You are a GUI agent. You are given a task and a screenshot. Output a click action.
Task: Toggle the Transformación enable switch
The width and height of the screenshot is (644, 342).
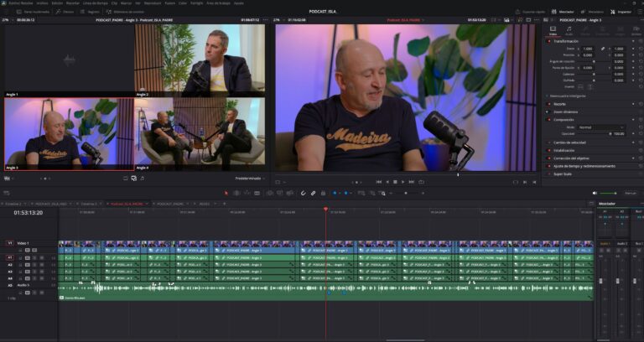pyautogui.click(x=550, y=40)
